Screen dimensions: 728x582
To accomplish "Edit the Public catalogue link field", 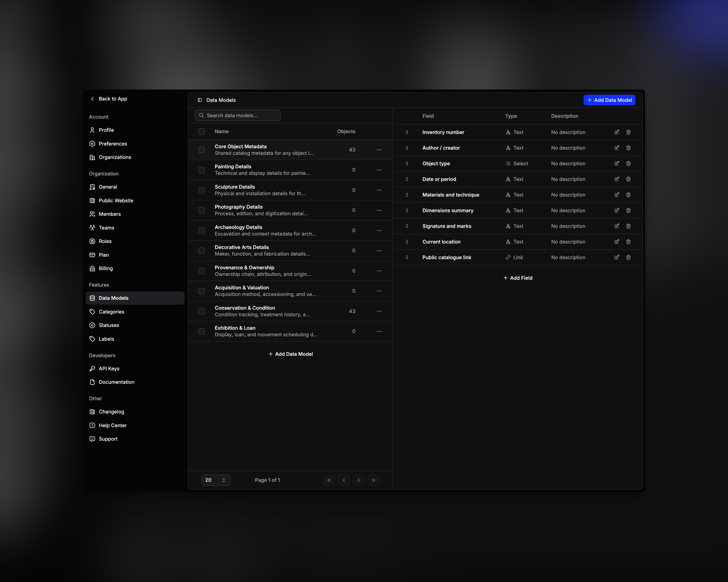I will tap(616, 258).
